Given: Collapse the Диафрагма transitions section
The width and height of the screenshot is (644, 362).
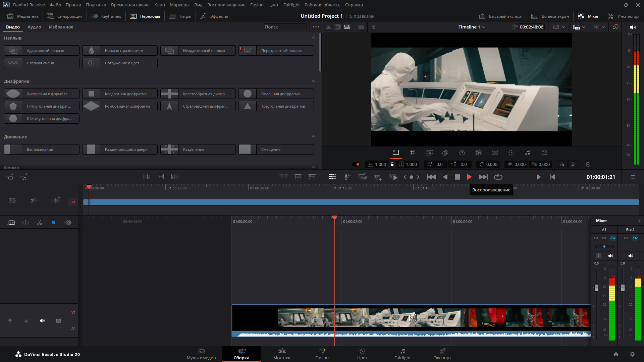Looking at the screenshot, I should tap(313, 81).
